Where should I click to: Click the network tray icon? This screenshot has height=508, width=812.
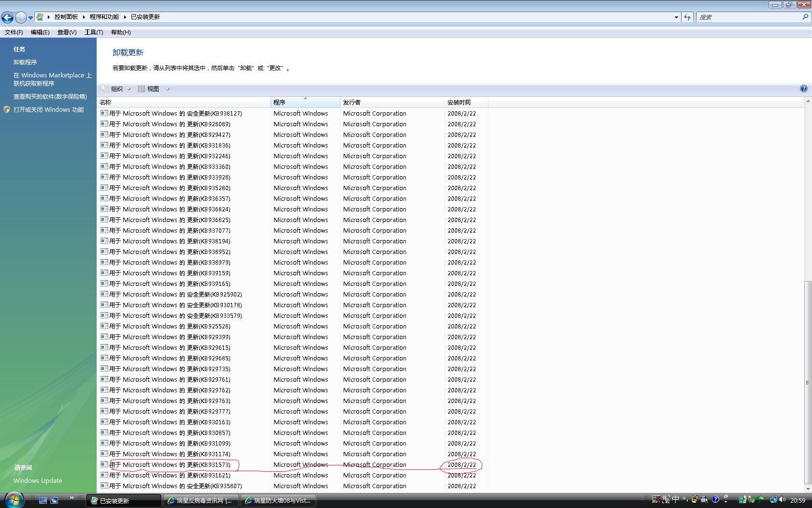click(773, 500)
